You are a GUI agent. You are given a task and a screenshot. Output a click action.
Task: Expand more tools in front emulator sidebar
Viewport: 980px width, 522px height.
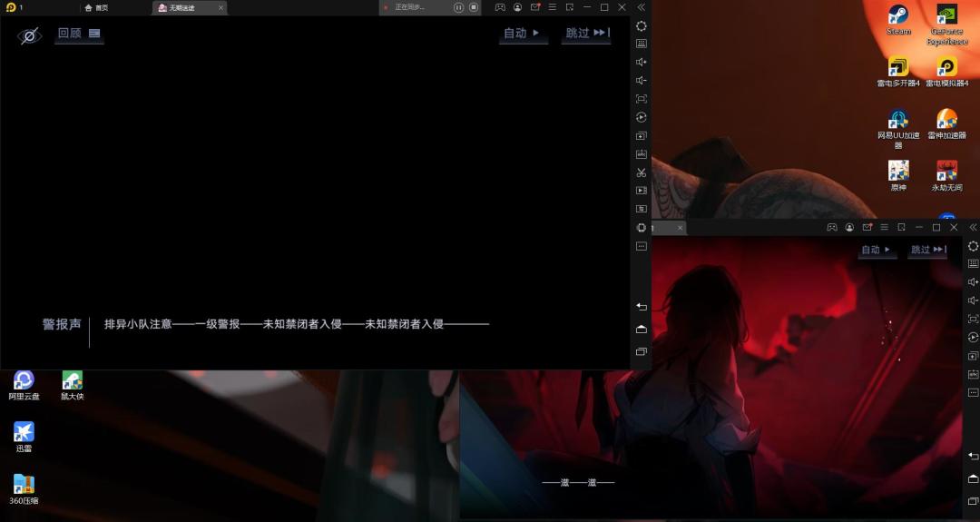click(x=642, y=246)
